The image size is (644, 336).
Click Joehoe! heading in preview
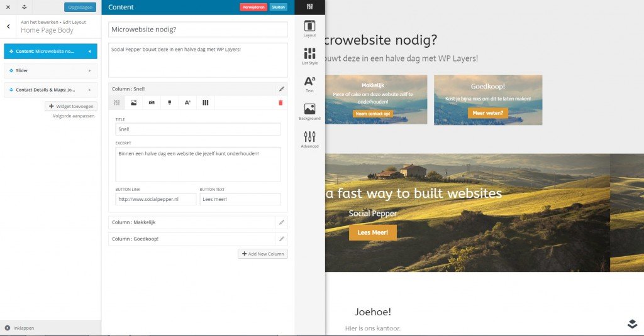372,312
